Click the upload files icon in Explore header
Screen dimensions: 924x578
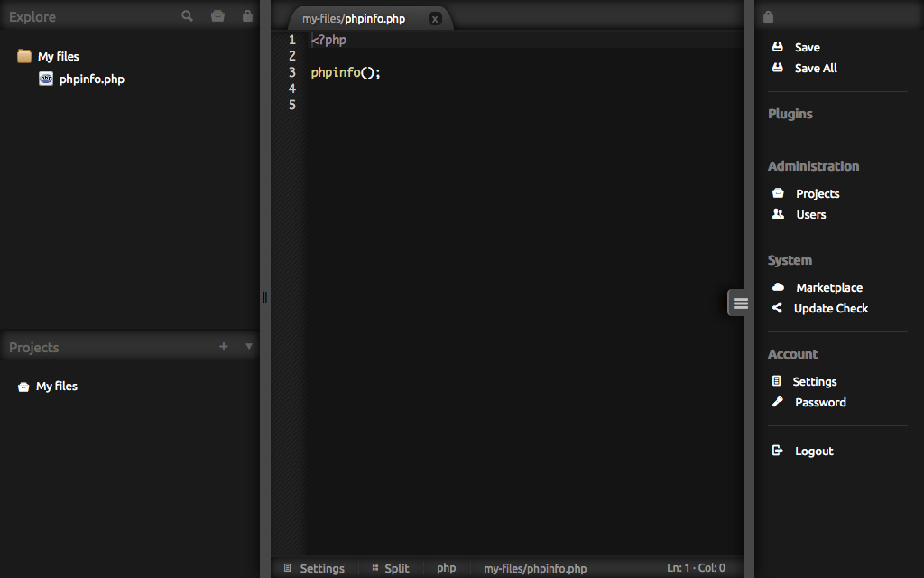pos(217,15)
